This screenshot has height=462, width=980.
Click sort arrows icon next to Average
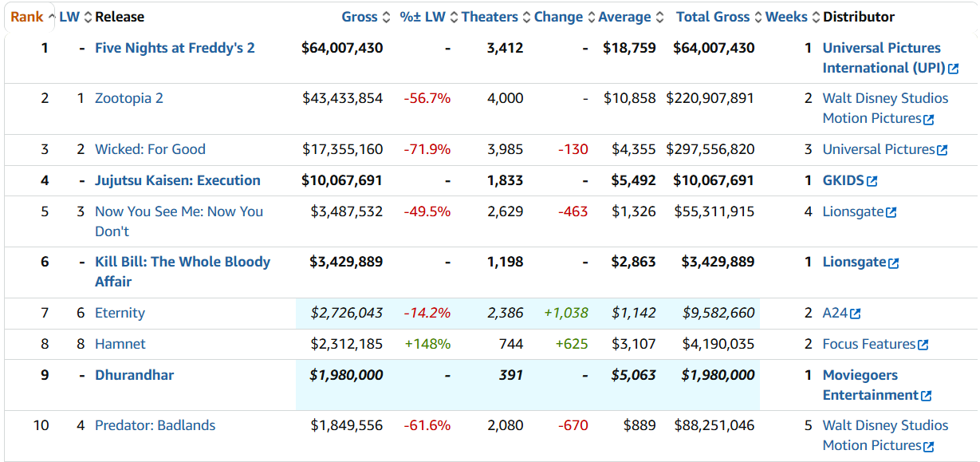pyautogui.click(x=659, y=18)
